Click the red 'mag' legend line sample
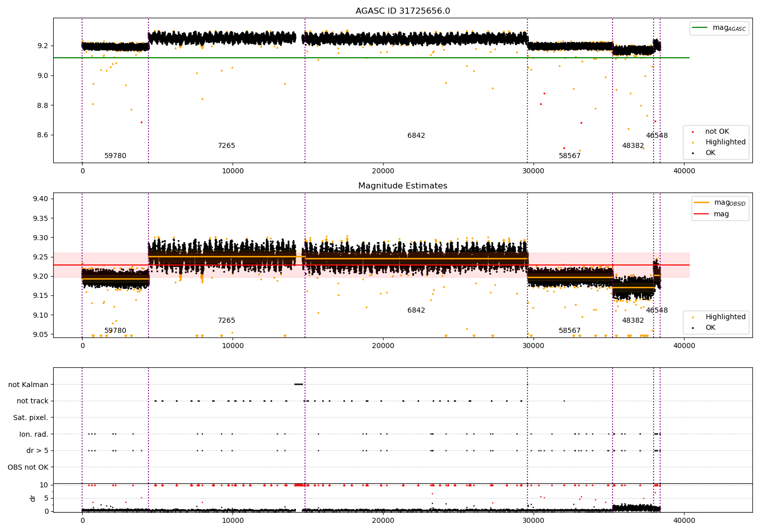 coord(701,214)
